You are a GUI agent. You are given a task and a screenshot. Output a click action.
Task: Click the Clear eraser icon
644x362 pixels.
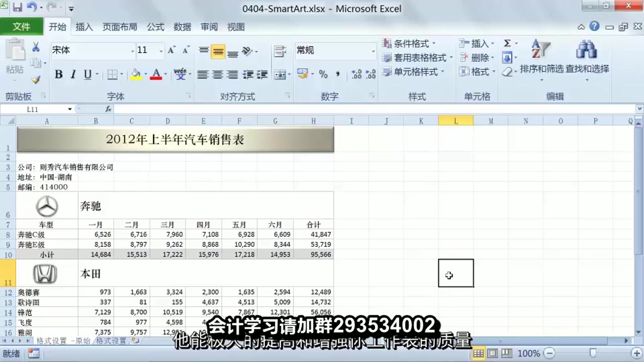pos(507,72)
